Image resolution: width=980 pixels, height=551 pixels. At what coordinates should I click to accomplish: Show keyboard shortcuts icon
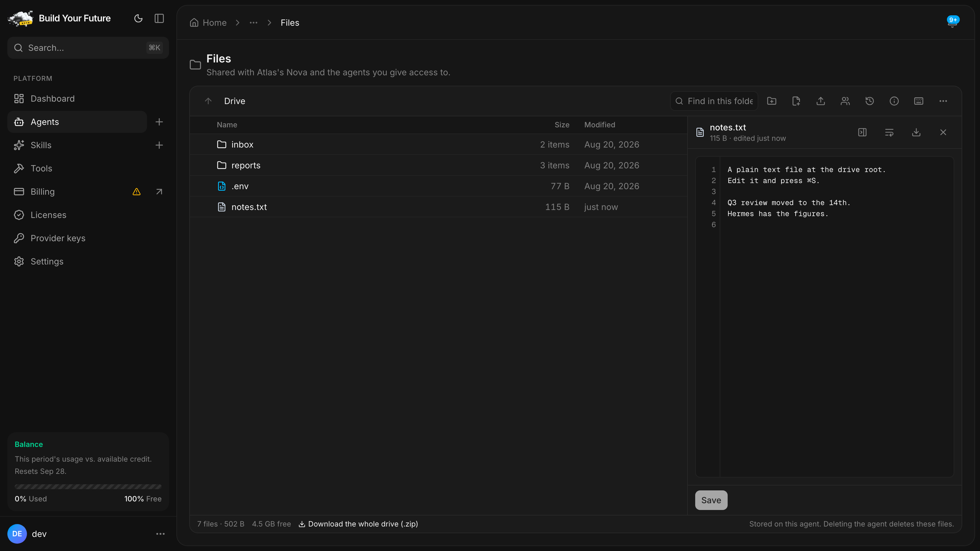pyautogui.click(x=919, y=101)
